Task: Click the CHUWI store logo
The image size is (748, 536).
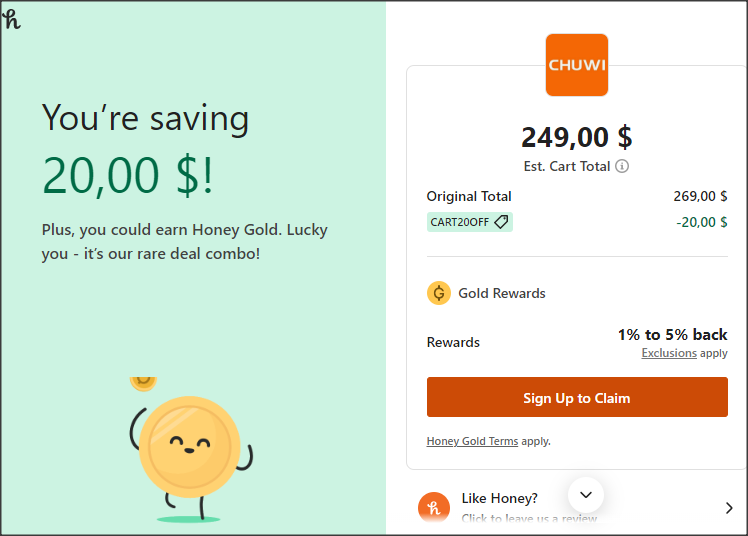Action: tap(576, 65)
